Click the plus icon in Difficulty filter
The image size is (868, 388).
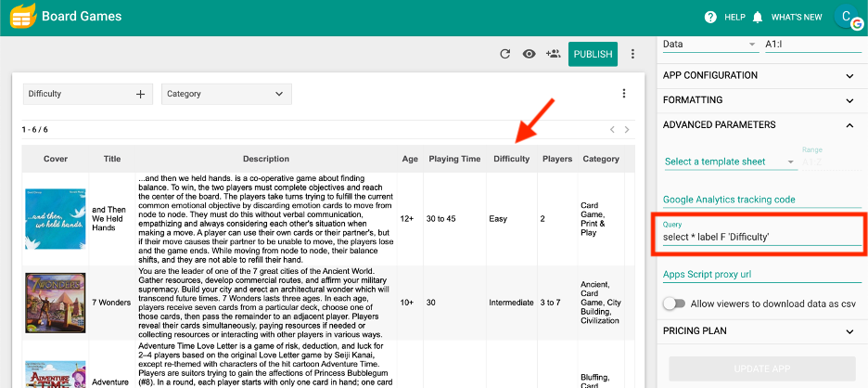point(141,95)
